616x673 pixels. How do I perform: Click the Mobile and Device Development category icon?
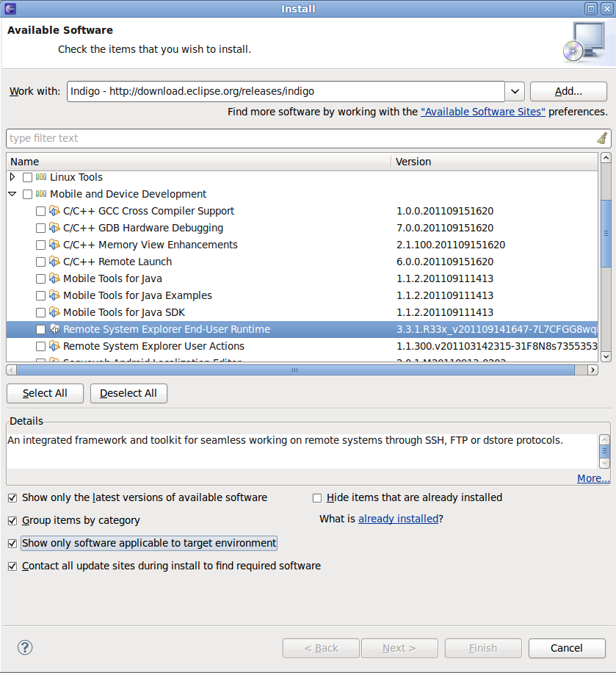coord(41,194)
